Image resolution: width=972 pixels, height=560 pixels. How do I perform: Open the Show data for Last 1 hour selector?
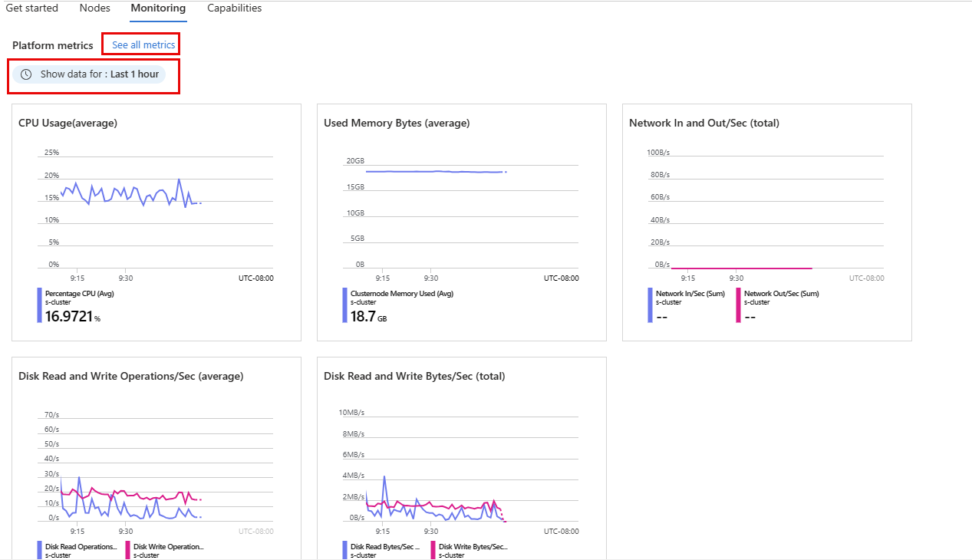point(89,74)
